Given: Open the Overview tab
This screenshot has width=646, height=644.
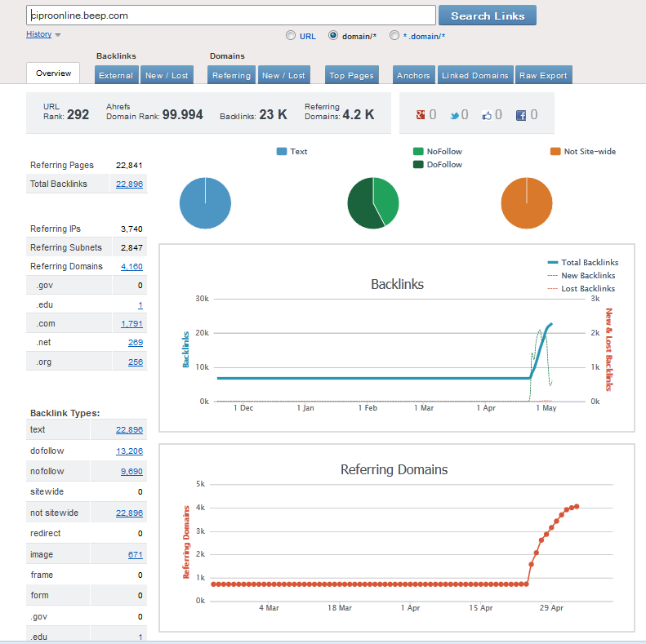Looking at the screenshot, I should pyautogui.click(x=53, y=73).
